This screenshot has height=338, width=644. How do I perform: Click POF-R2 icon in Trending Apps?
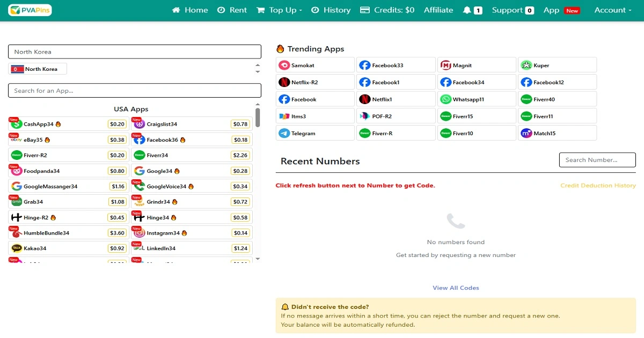tap(364, 116)
